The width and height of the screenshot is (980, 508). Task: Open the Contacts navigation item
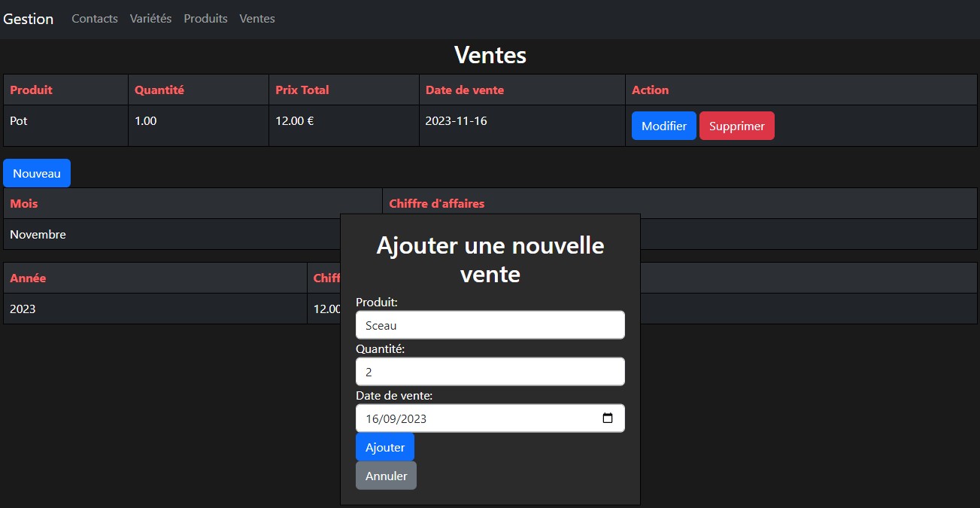pyautogui.click(x=95, y=19)
